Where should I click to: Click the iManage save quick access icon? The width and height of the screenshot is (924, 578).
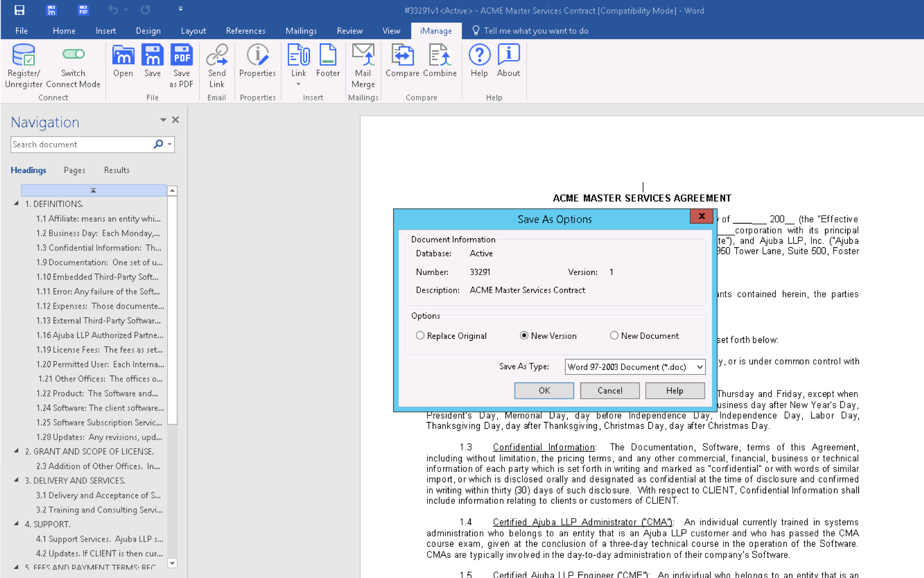51,10
